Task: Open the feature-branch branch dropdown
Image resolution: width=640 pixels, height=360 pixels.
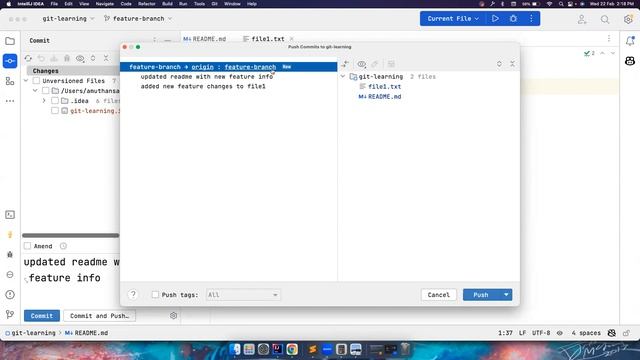Action: [138, 19]
